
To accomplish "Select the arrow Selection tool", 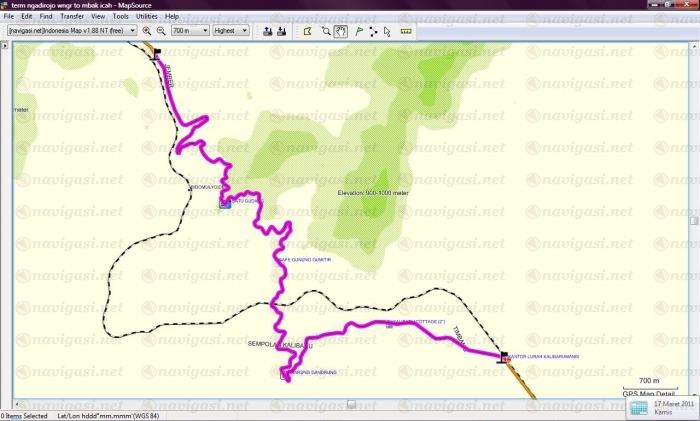I will click(x=388, y=31).
